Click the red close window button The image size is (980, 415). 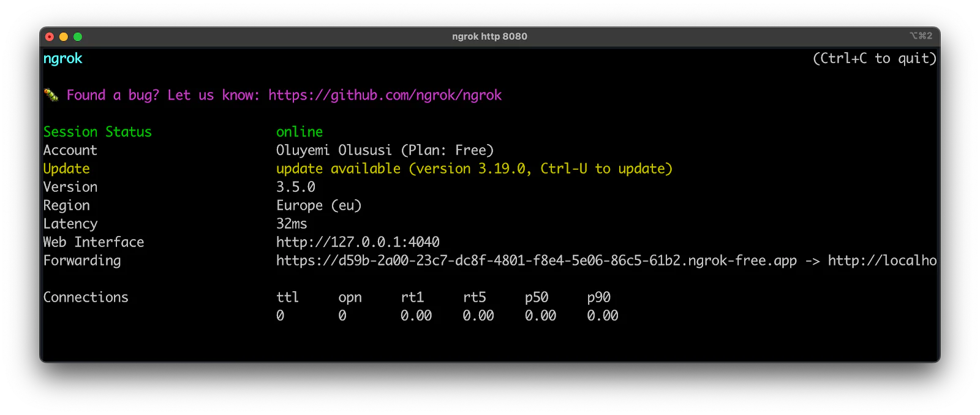point(50,37)
